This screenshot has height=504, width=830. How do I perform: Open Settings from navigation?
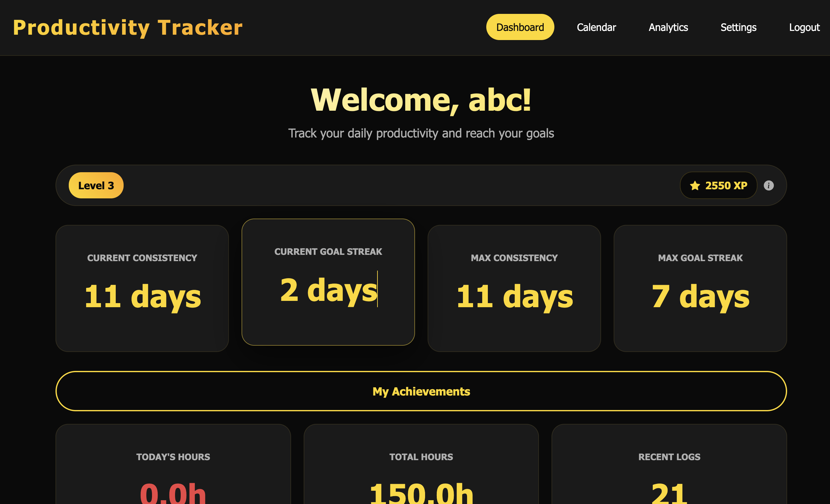(x=738, y=27)
